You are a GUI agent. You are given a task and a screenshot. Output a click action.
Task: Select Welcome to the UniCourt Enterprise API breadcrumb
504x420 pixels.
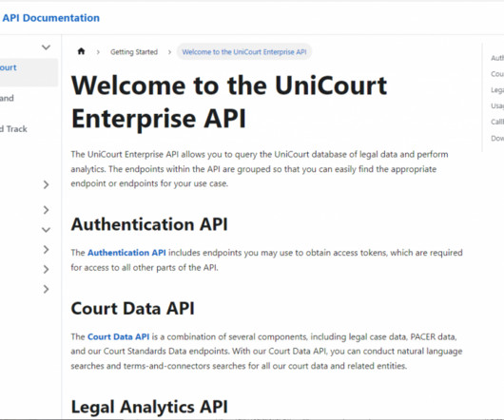click(x=244, y=52)
